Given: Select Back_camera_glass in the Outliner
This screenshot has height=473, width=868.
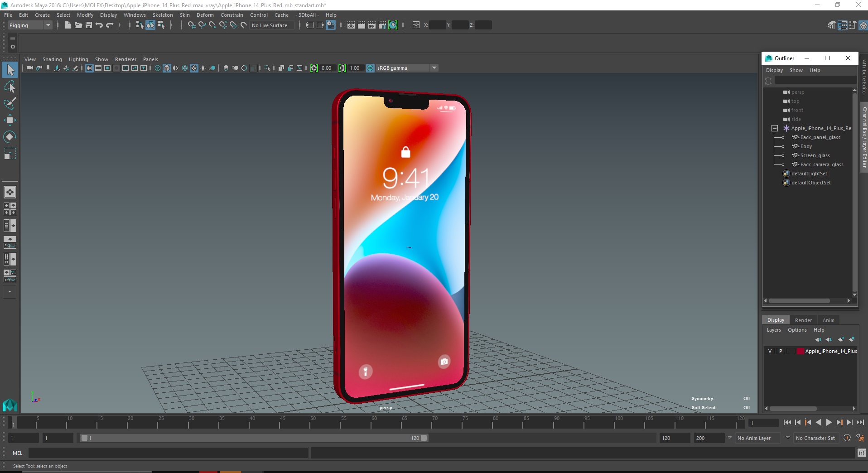Looking at the screenshot, I should tap(821, 164).
